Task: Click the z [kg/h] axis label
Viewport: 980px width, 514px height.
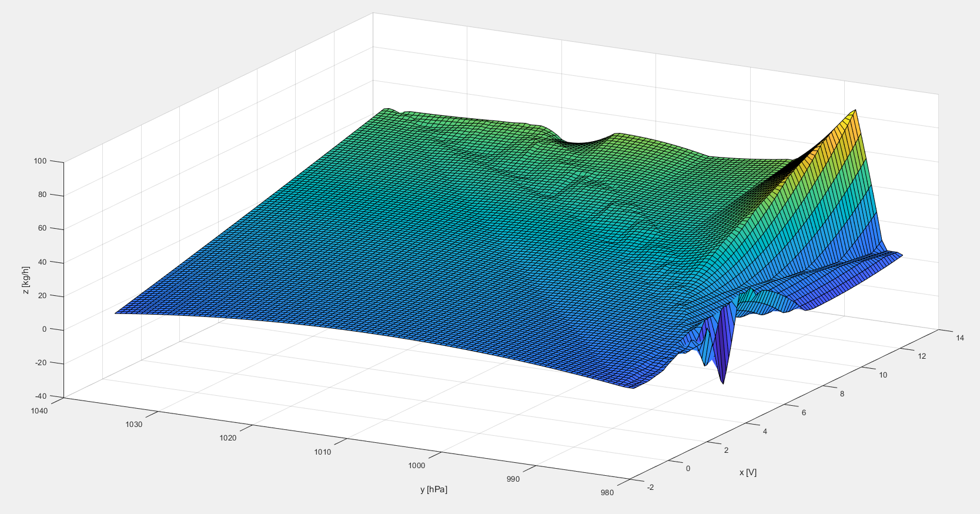Action: click(x=26, y=281)
